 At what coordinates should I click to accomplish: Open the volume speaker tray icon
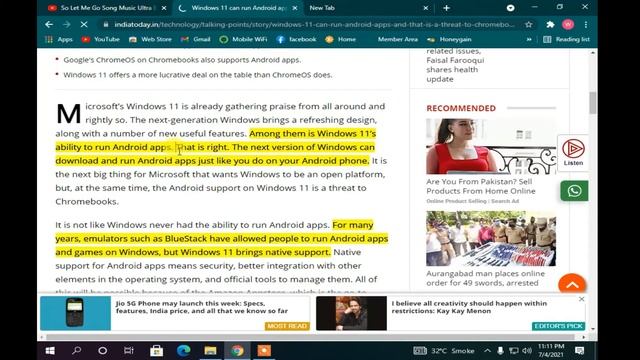527,351
